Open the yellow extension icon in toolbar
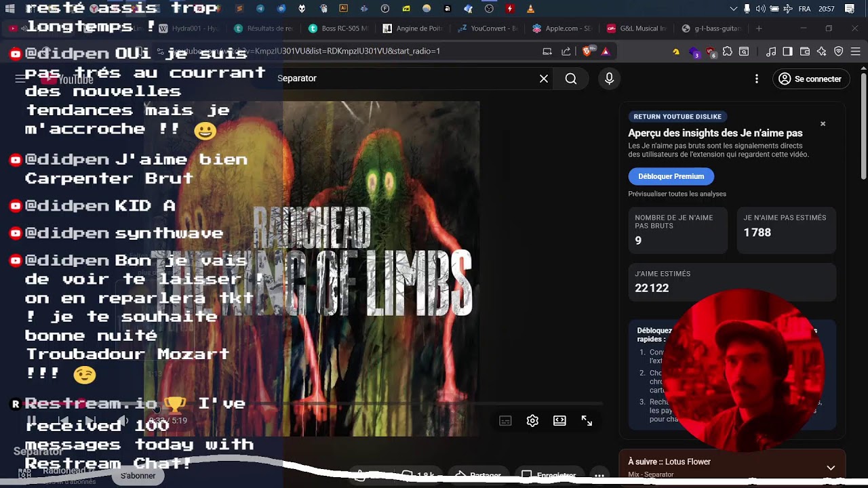The width and height of the screenshot is (868, 488). 675,51
